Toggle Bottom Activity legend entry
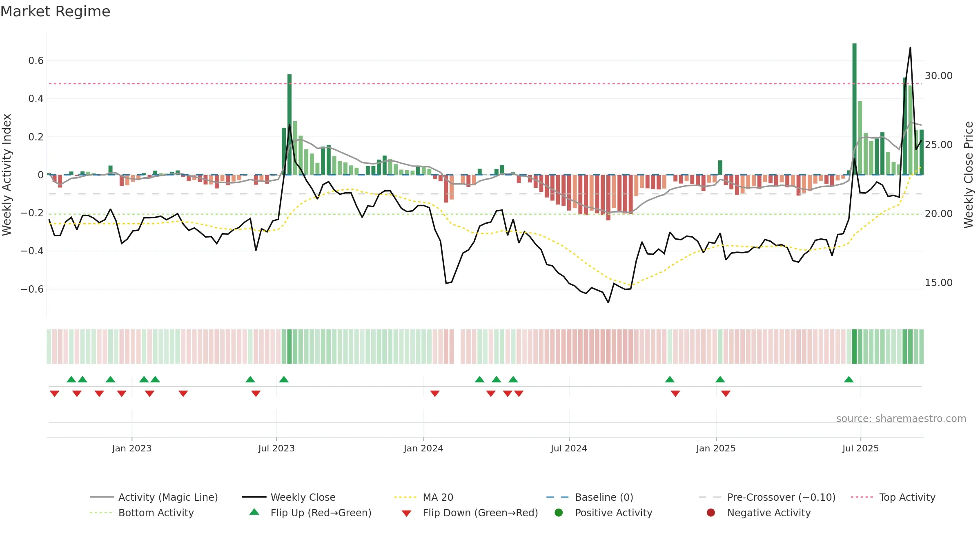Image resolution: width=980 pixels, height=551 pixels. (x=142, y=513)
